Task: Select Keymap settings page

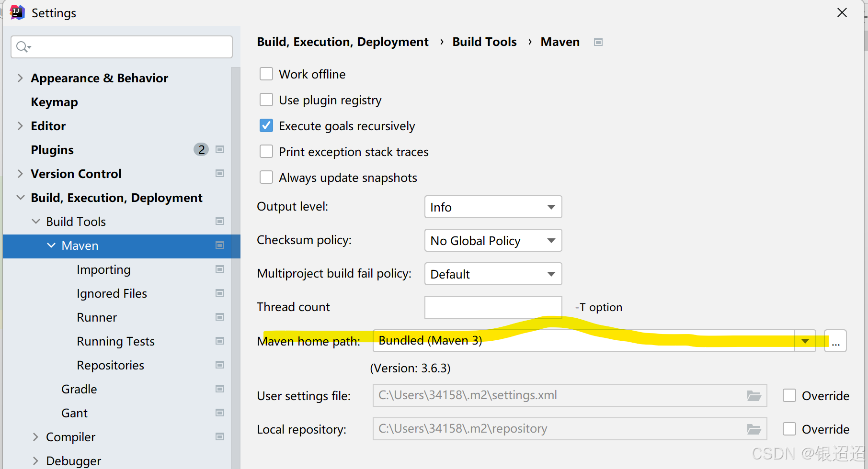Action: point(54,102)
